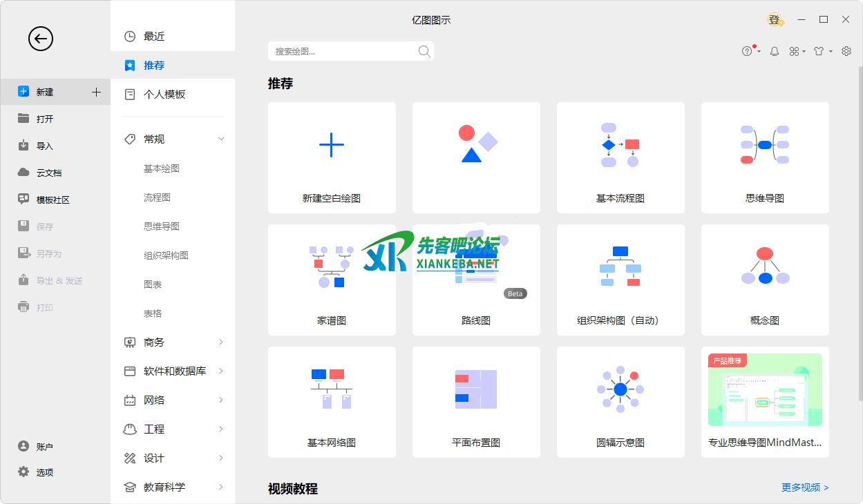863x504 pixels.
Task: Click the 搜索绘图 search field
Action: pos(342,51)
